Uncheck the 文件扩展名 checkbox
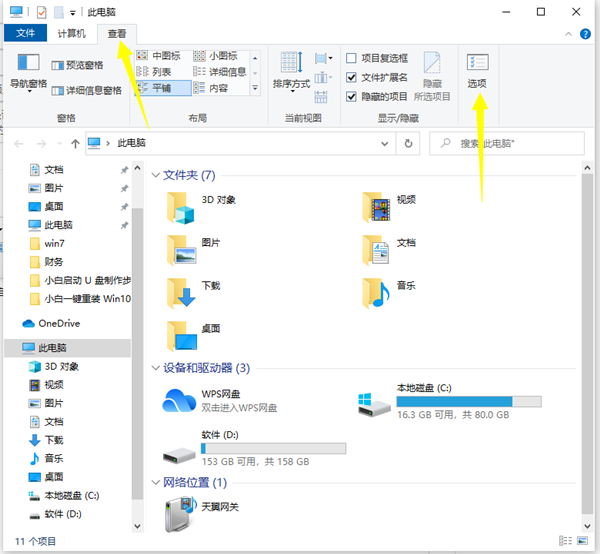 [x=352, y=78]
